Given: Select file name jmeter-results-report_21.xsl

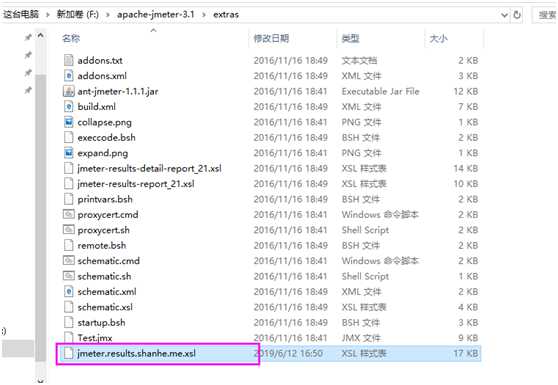Looking at the screenshot, I should click(x=136, y=184).
